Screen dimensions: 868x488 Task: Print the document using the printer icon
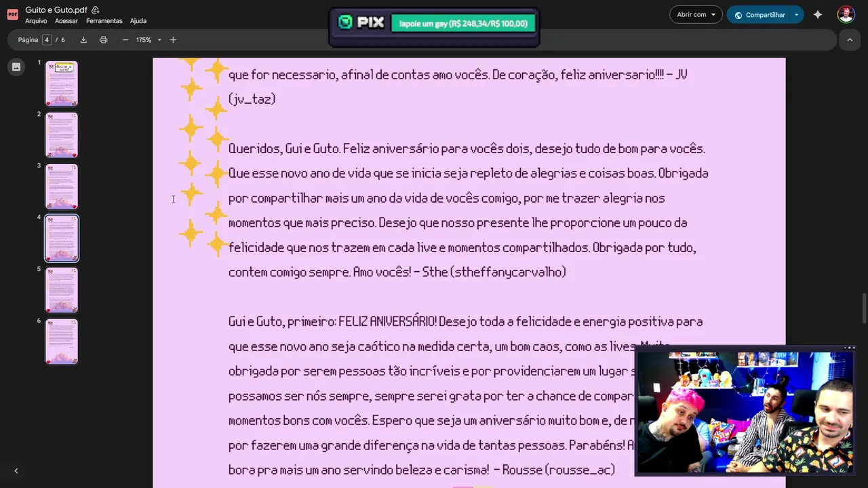click(103, 40)
